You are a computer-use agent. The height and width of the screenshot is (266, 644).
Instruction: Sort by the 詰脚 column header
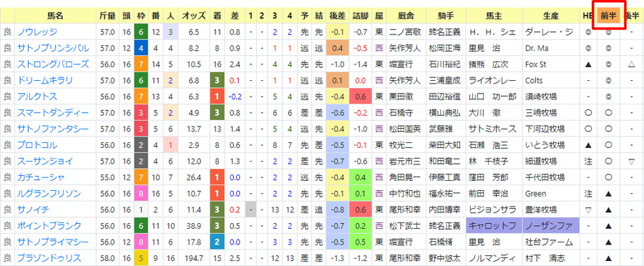click(360, 16)
